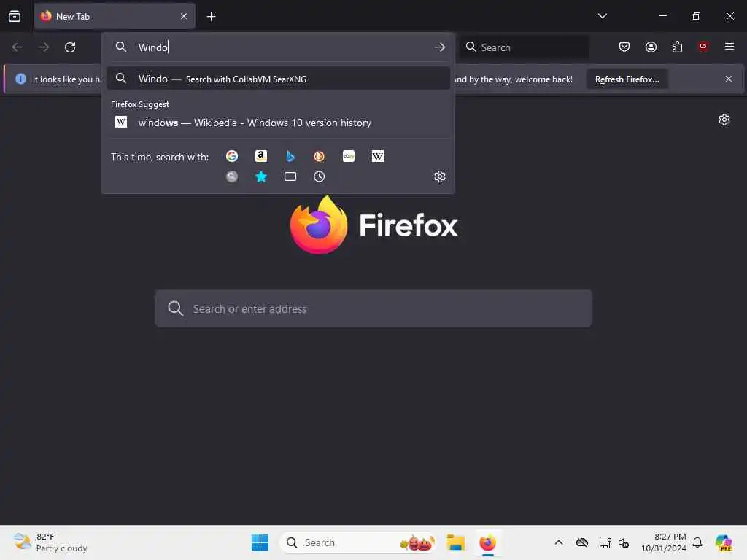Search this time with DuckDuckGo

pos(320,156)
